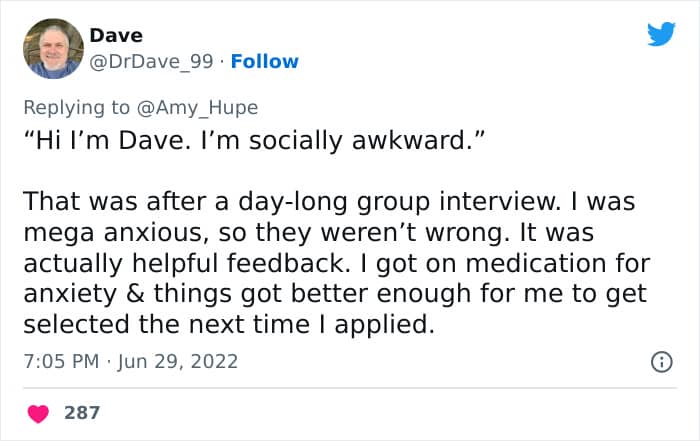Follow the DrDave_99 account
This screenshot has width=700, height=441.
265,62
